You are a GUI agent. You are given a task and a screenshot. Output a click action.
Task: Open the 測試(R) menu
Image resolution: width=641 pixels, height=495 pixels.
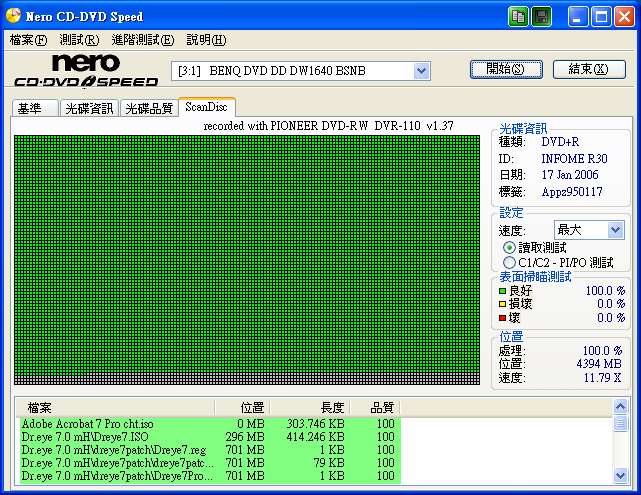(x=79, y=40)
